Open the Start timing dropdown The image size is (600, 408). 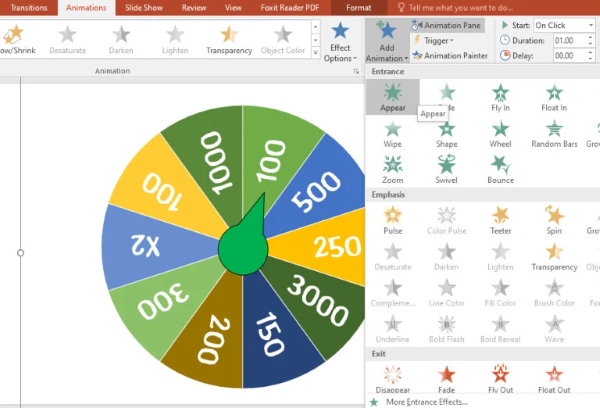coord(564,25)
